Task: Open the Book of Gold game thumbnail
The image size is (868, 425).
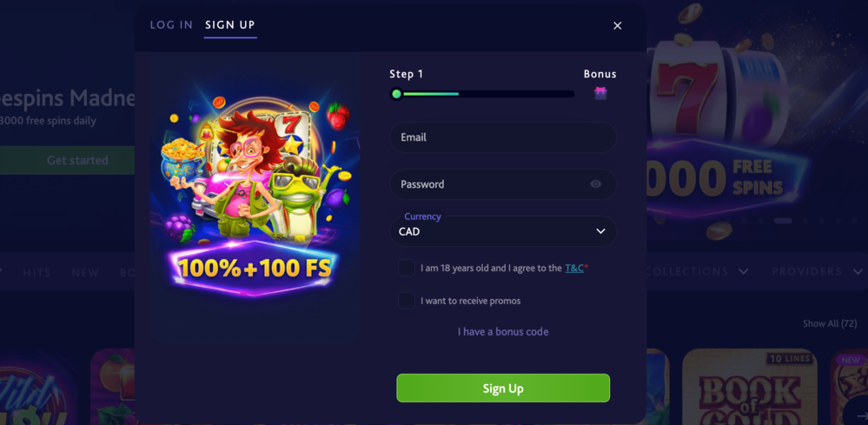Action: coord(750,387)
